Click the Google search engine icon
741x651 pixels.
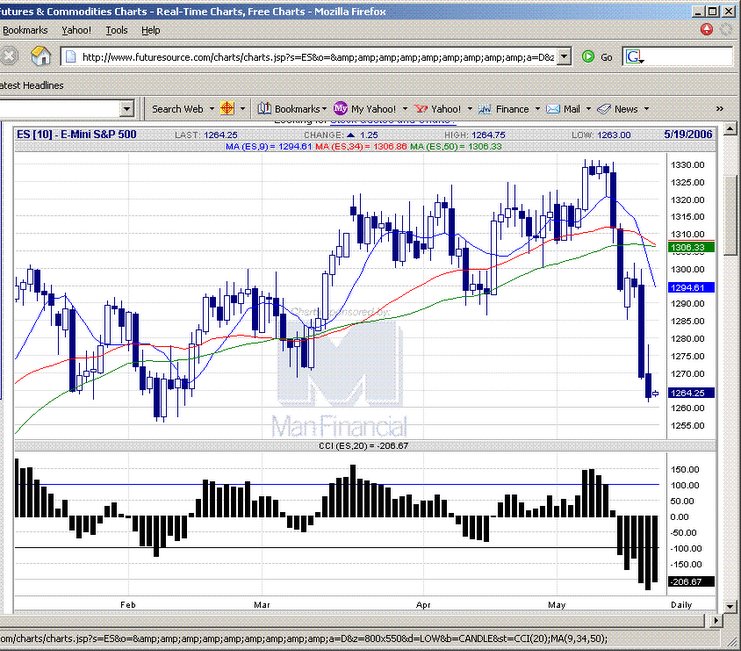pos(634,57)
